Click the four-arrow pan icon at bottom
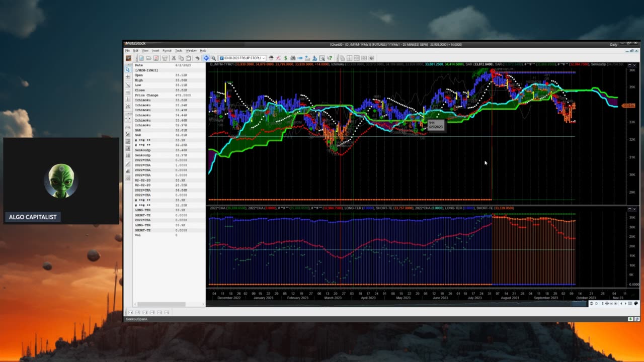Viewport: 644px width, 362px height. click(x=607, y=303)
